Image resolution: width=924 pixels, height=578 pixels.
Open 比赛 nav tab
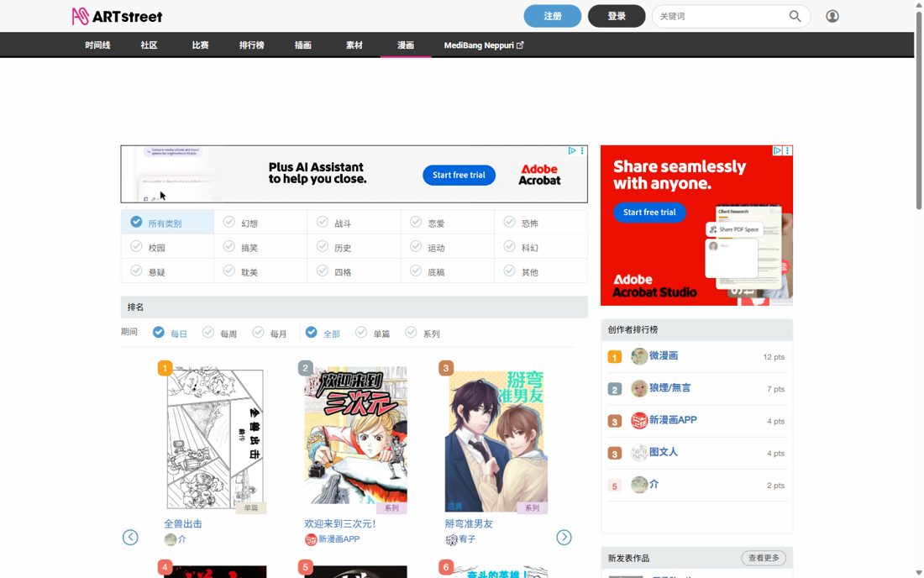point(201,45)
